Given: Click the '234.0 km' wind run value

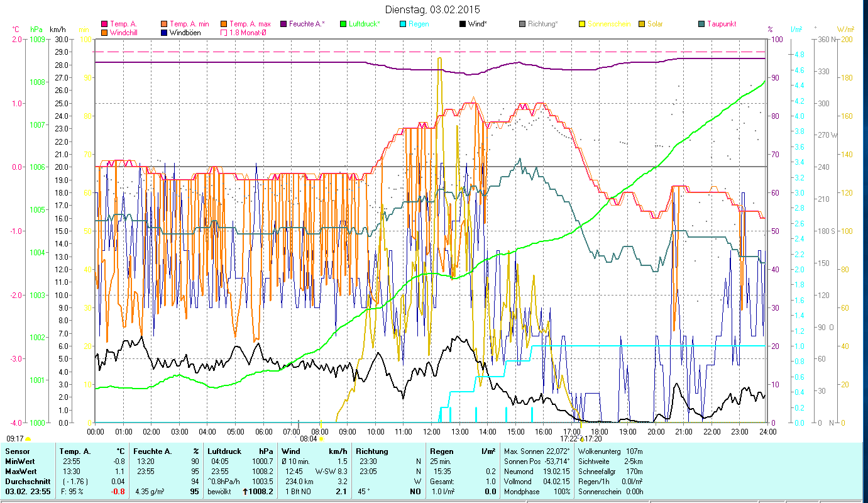Looking at the screenshot, I should click(x=299, y=482).
